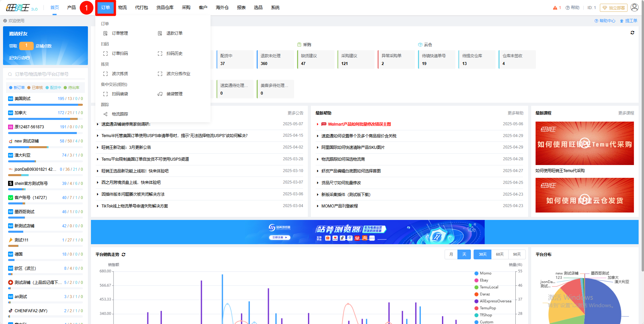The height and width of the screenshot is (324, 644).
Task: Open 帮助中心 link
Action: (605, 21)
